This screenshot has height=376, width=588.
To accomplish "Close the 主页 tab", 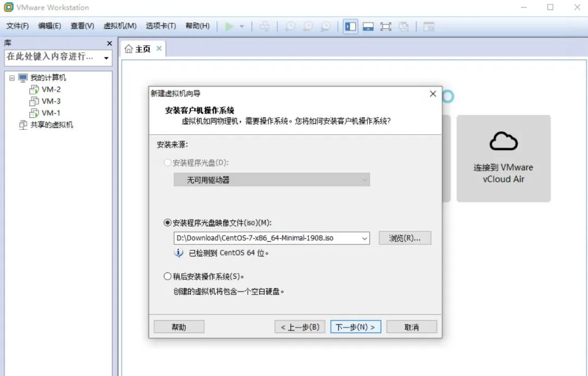I will click(159, 48).
